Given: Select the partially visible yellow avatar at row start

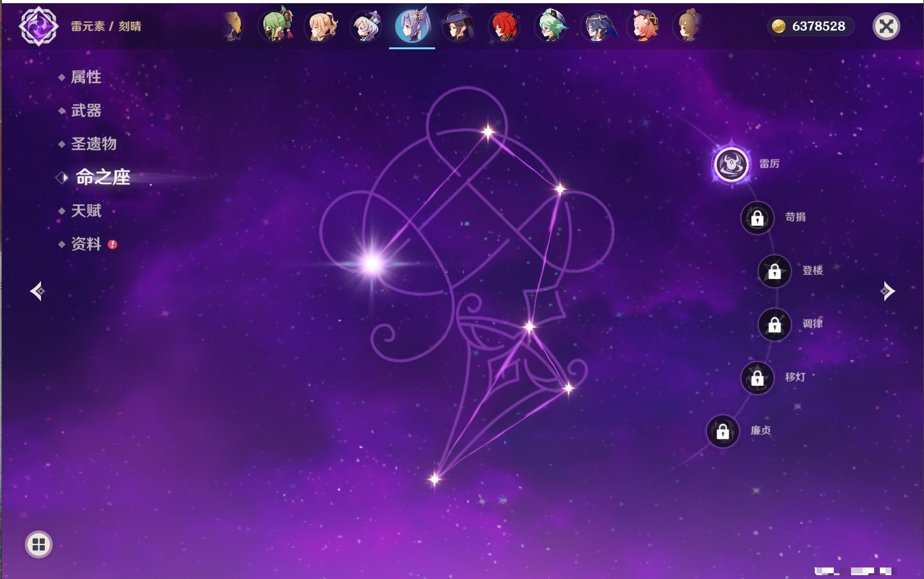Looking at the screenshot, I should 234,26.
